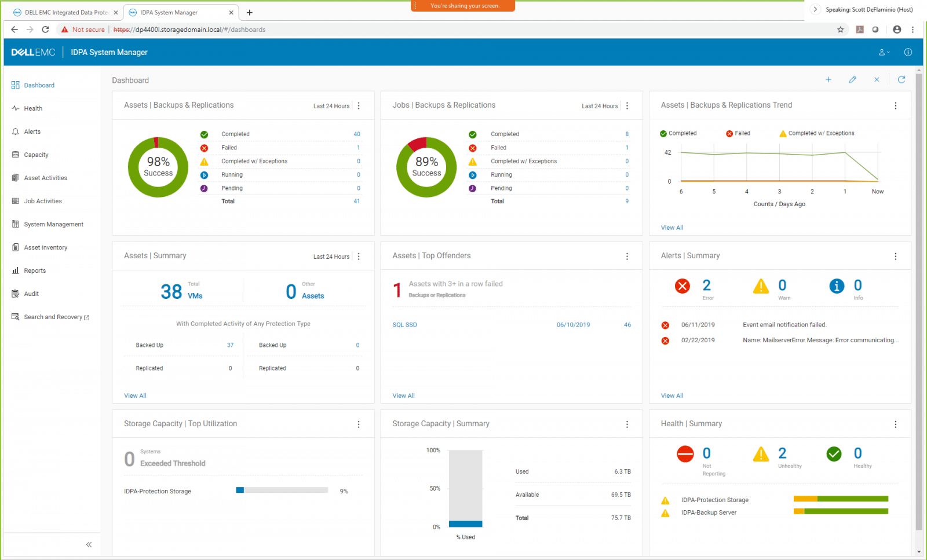Viewport: 927px width, 560px height.
Task: Open options menu of Assets Backups & Replications widget
Action: [359, 106]
